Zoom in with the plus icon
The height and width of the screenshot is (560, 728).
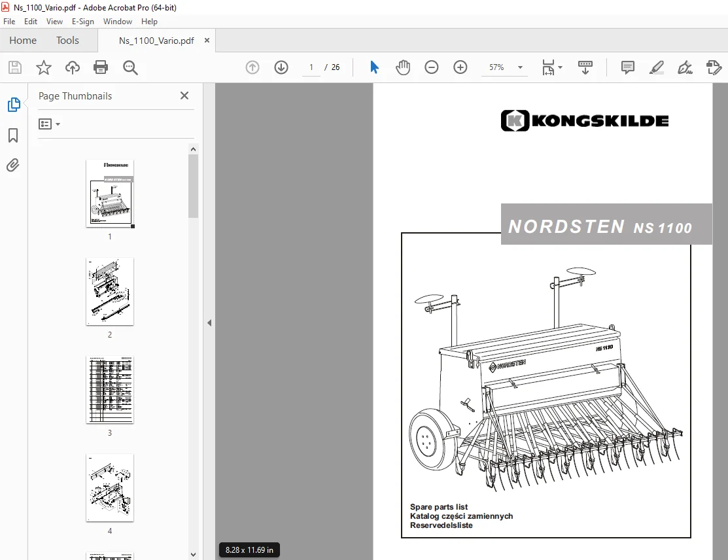coord(460,67)
